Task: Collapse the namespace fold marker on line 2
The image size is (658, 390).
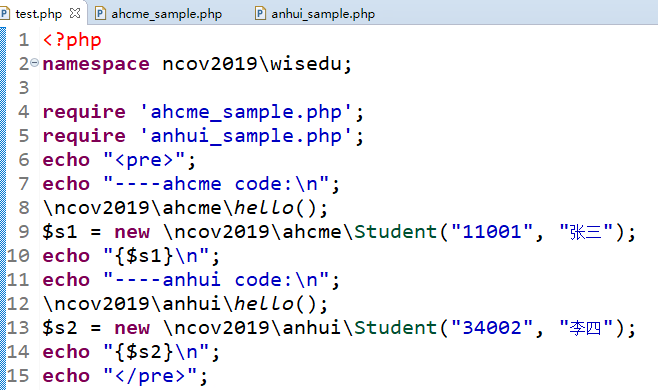Action: (x=34, y=63)
